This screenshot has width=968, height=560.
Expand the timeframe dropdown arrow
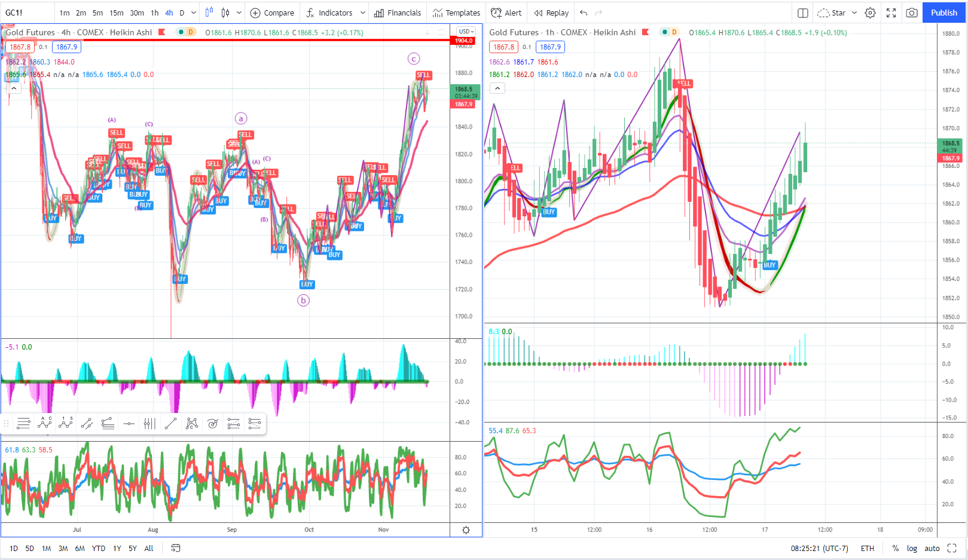pyautogui.click(x=194, y=13)
